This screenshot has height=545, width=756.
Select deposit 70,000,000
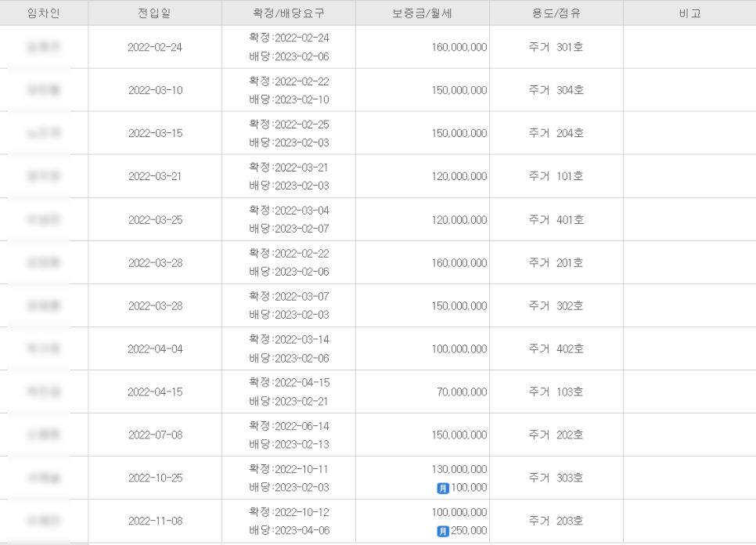462,392
